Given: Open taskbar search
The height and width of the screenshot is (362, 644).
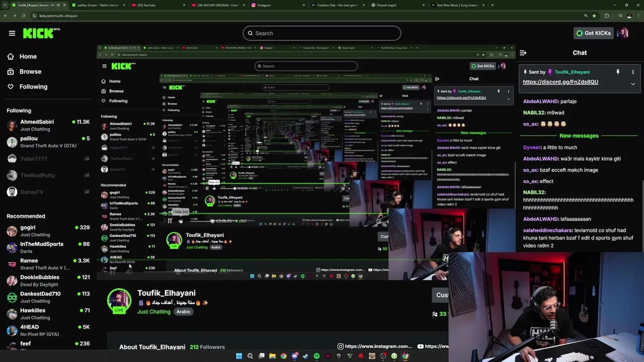Looking at the screenshot, I should pos(250,356).
